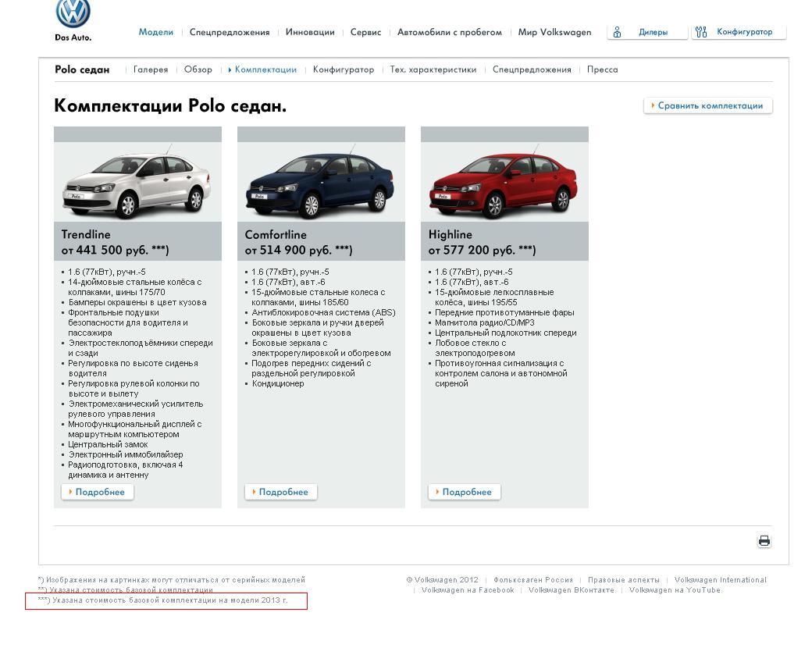Click the white Trendline car image
This screenshot has height=655, width=812.
point(137,182)
